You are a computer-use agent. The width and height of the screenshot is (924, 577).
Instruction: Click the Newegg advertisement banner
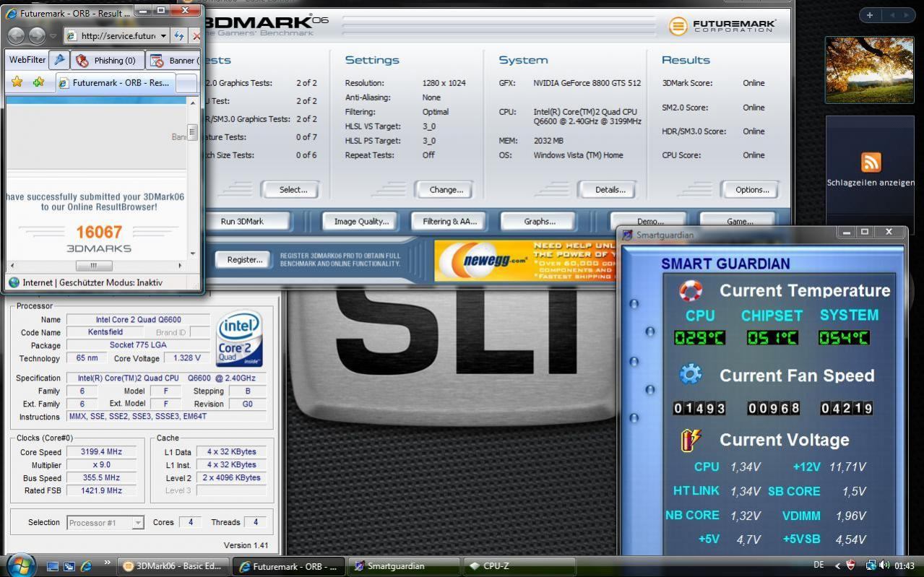[x=524, y=261]
